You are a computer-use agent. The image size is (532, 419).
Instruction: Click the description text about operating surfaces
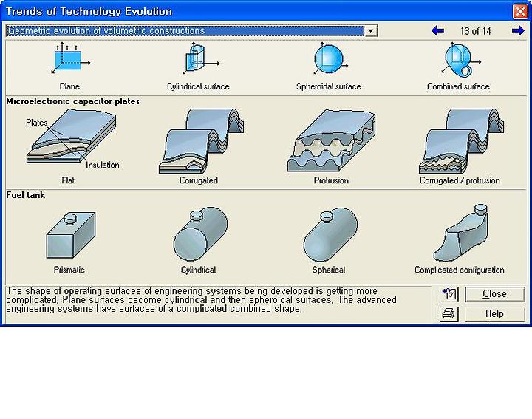201,300
